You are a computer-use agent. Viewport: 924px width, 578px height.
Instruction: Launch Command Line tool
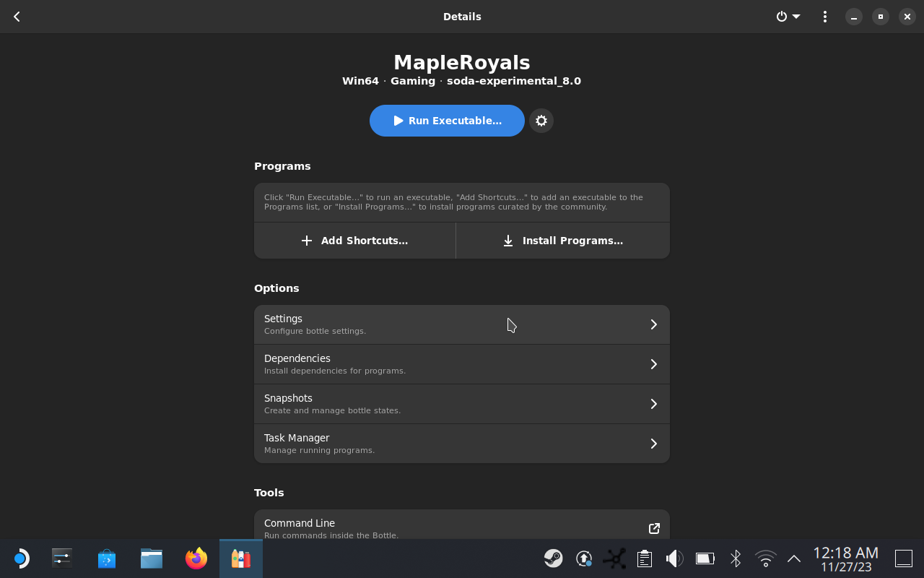[462, 526]
